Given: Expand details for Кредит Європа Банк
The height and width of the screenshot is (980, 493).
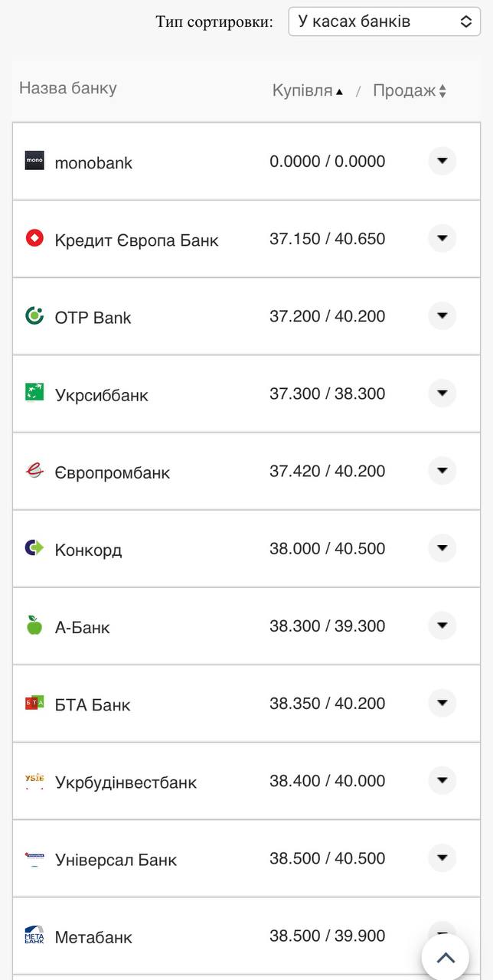Looking at the screenshot, I should click(x=442, y=238).
